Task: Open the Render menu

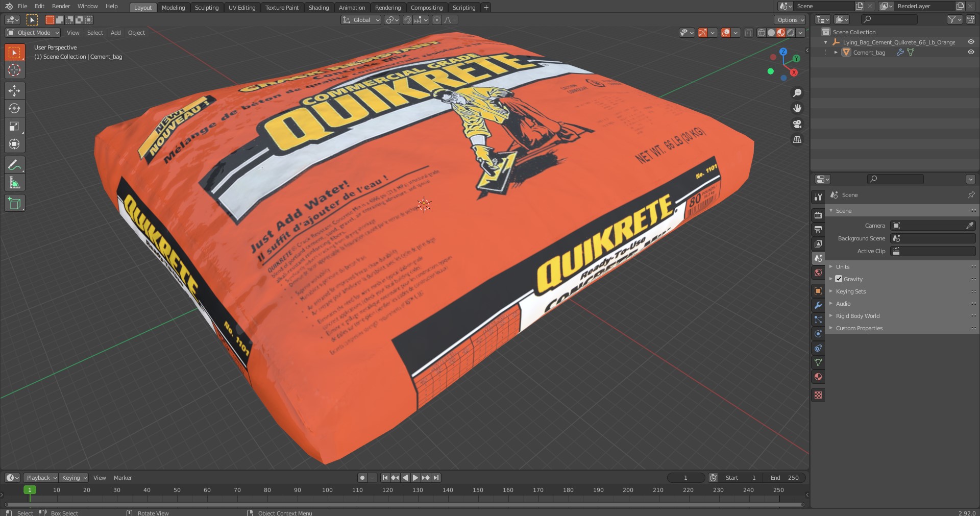Action: pyautogui.click(x=61, y=6)
